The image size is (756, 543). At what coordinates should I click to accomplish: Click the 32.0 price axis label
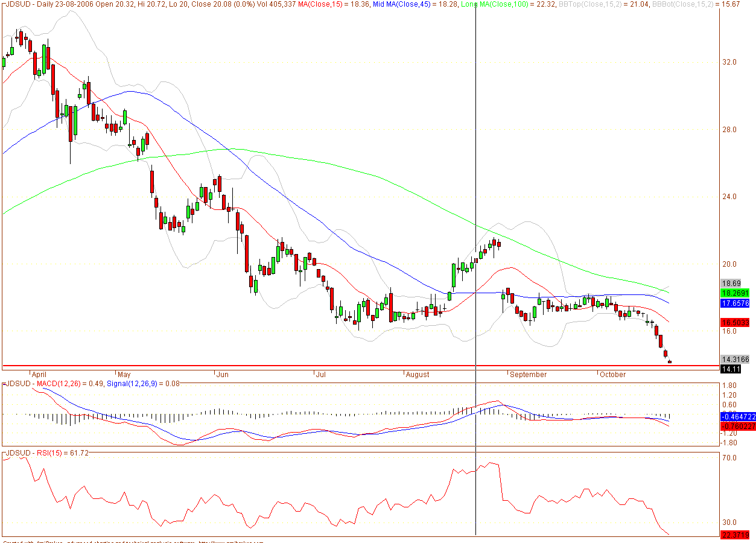(730, 62)
